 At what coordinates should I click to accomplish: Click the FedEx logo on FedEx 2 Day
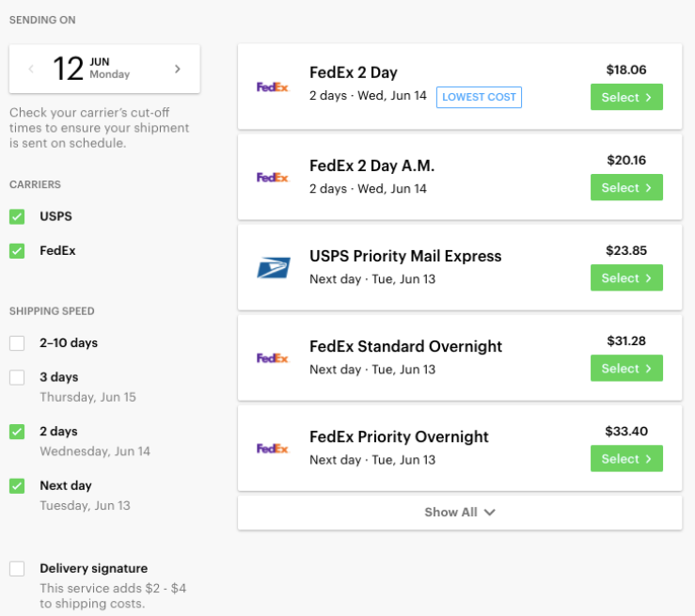click(273, 87)
